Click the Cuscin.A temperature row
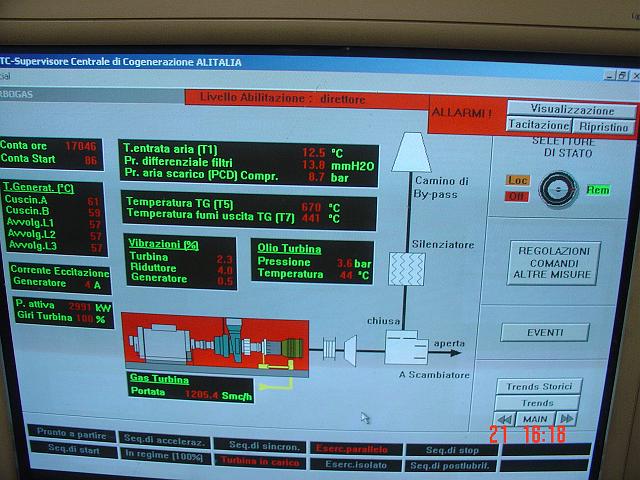 click(x=52, y=200)
